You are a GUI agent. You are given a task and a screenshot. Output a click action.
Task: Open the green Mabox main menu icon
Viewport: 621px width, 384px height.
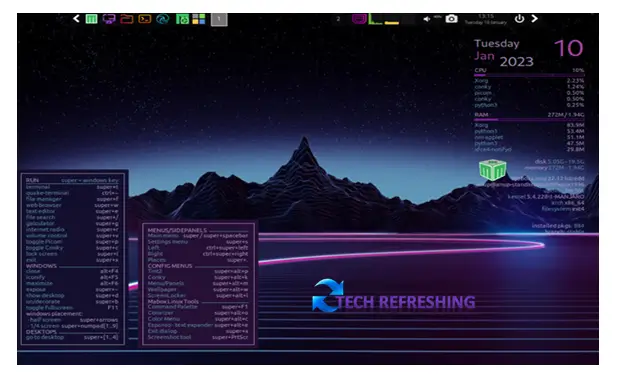[91, 19]
